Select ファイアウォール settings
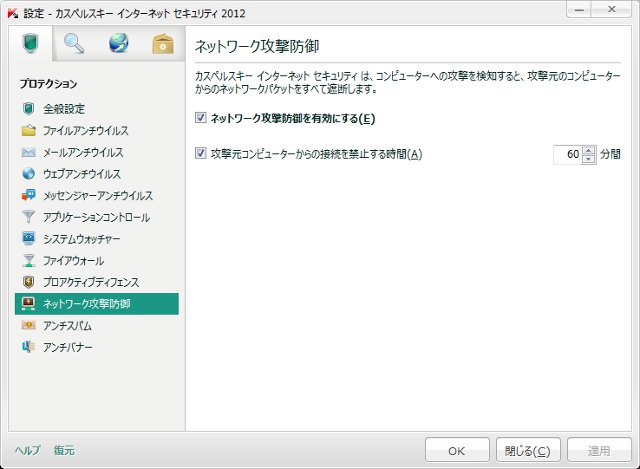Screen dimensions: 640x469 tap(97, 260)
